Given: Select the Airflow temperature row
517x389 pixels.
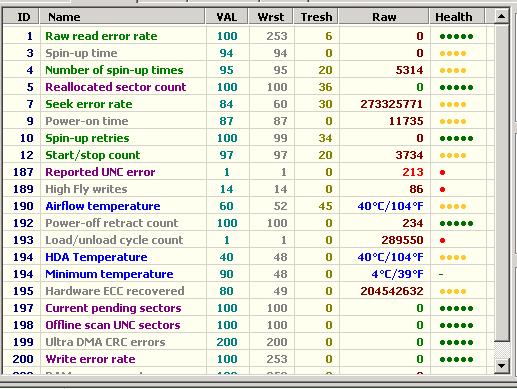Looking at the screenshot, I should coord(248,206).
